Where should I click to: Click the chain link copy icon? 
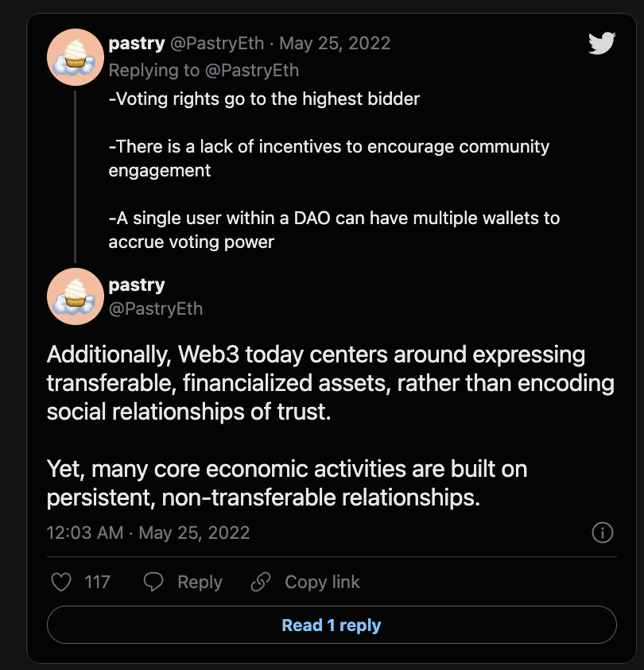261,582
